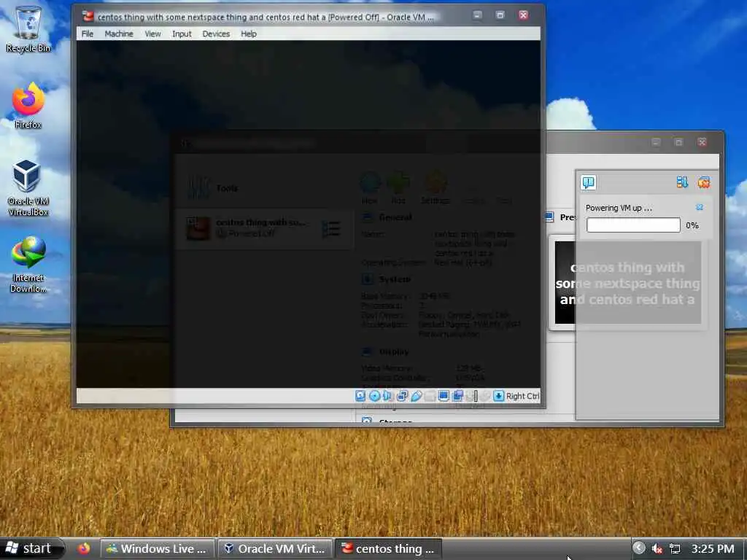This screenshot has height=560, width=747.
Task: Click audio status bar icon
Action: click(x=387, y=396)
